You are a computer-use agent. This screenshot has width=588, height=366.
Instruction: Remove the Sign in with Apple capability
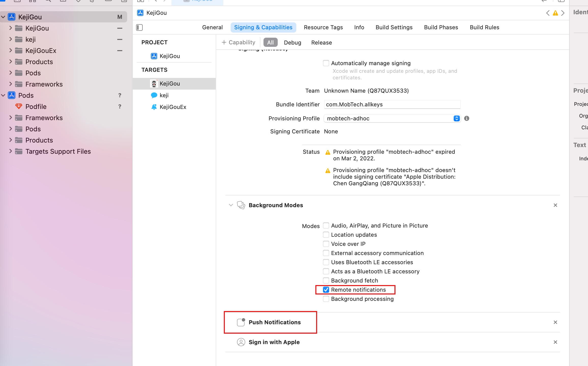(555, 342)
